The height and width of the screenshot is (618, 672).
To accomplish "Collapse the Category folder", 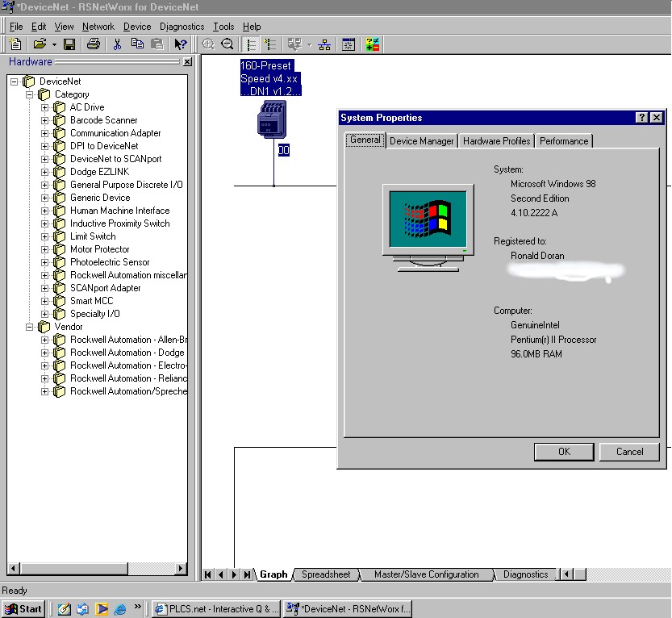I will pyautogui.click(x=30, y=94).
